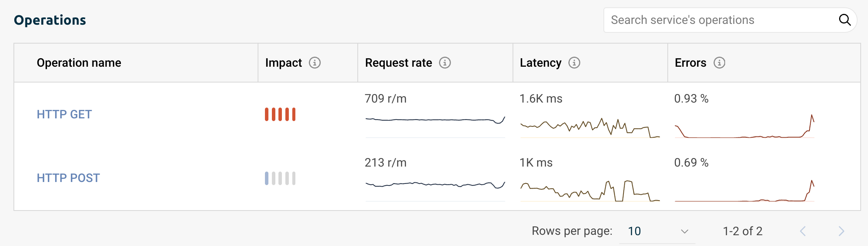
Task: Go to previous page arrow
Action: coord(803,231)
